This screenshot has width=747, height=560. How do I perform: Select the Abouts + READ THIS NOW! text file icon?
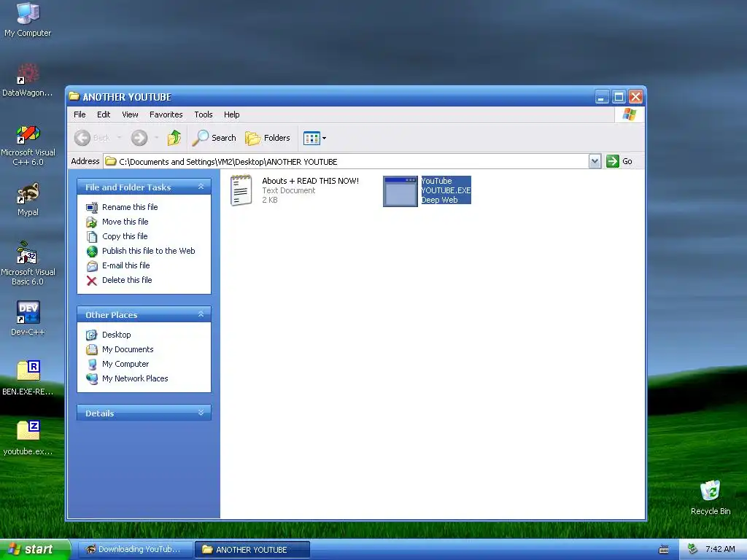click(241, 190)
